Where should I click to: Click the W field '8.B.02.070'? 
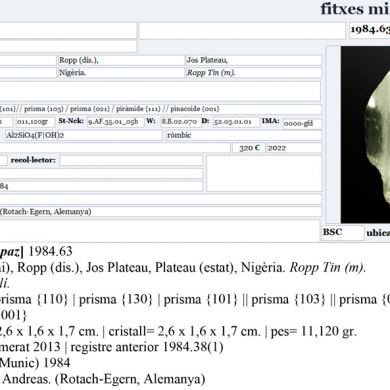(180, 122)
